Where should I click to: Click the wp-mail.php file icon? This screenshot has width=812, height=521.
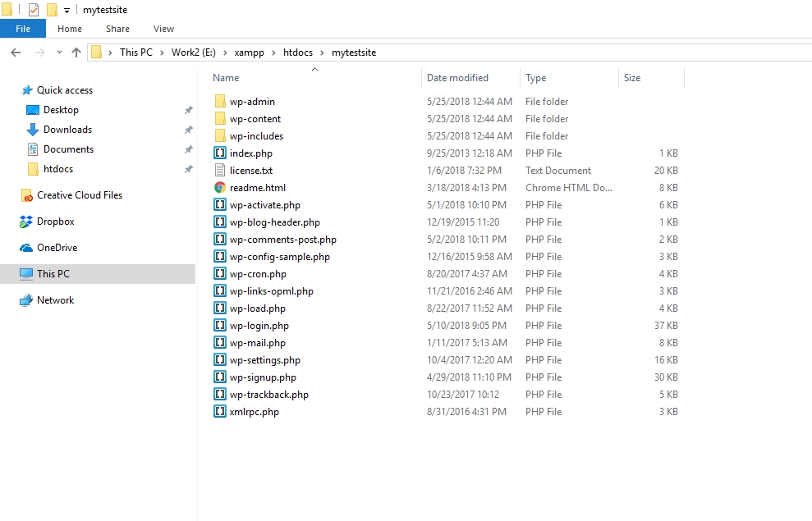220,342
